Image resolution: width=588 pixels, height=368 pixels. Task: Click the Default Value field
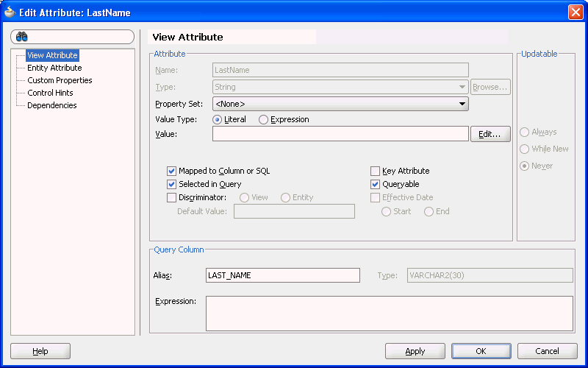pos(295,211)
